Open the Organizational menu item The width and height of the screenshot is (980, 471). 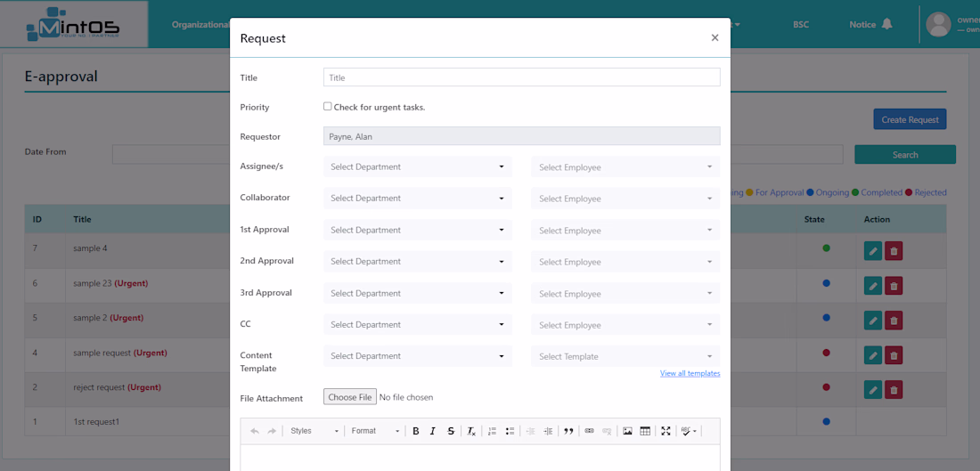pyautogui.click(x=200, y=25)
